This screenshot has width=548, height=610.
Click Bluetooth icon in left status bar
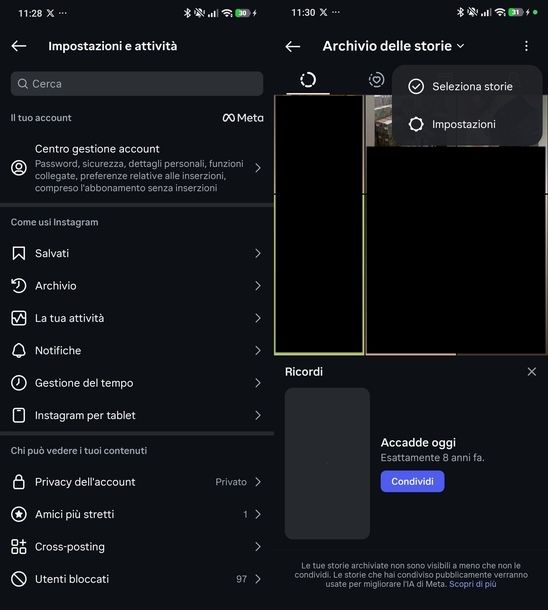point(187,13)
